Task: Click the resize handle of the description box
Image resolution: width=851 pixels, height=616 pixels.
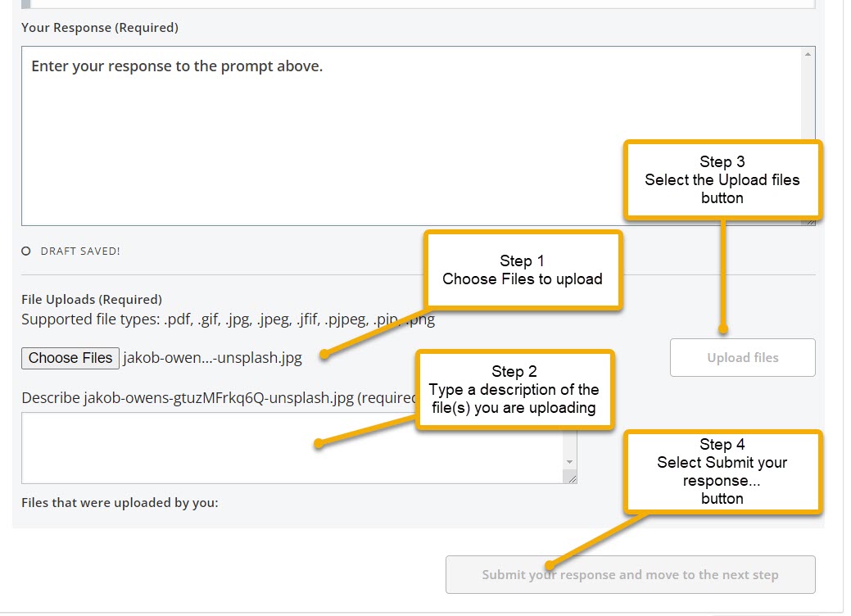Action: [x=572, y=478]
